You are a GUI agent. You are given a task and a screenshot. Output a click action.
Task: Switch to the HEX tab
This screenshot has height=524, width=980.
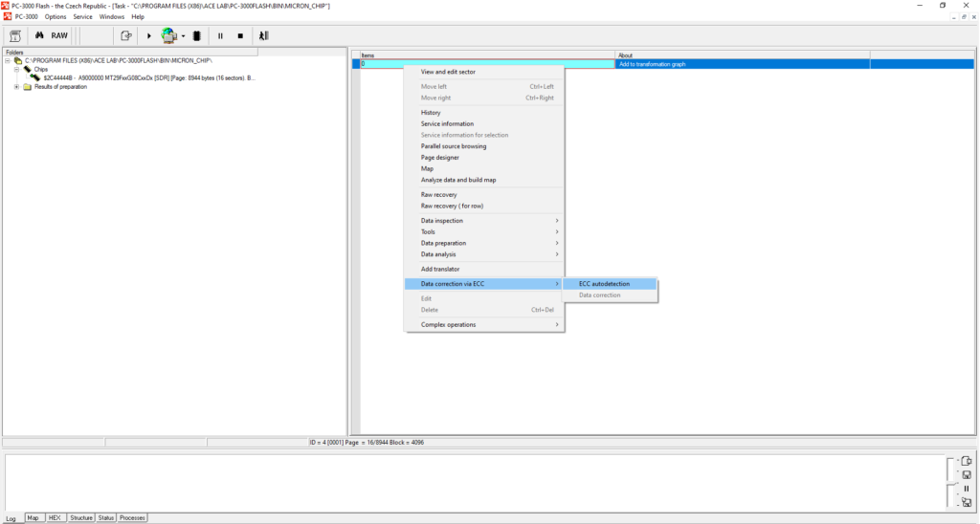pyautogui.click(x=55, y=517)
